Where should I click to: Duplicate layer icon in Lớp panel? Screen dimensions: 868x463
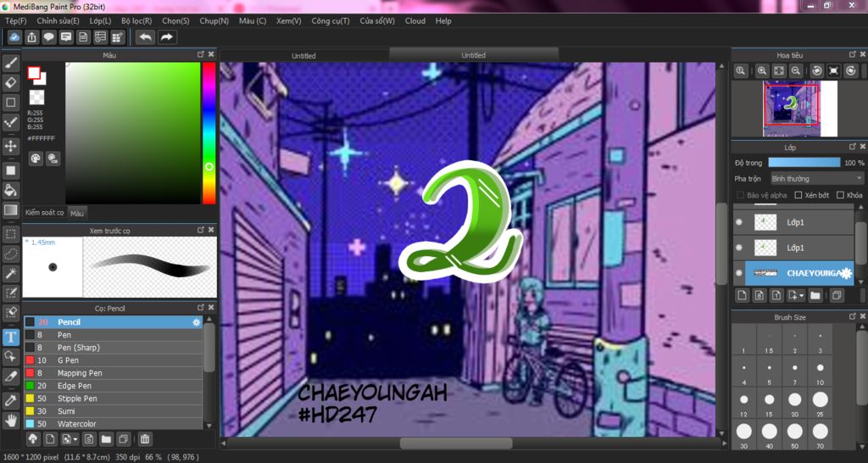coord(837,296)
